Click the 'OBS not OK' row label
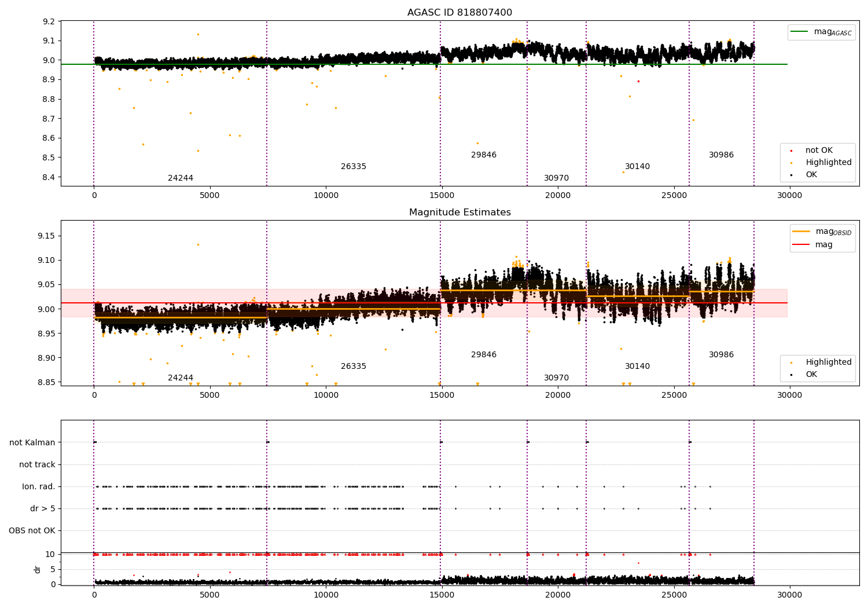 tap(32, 531)
